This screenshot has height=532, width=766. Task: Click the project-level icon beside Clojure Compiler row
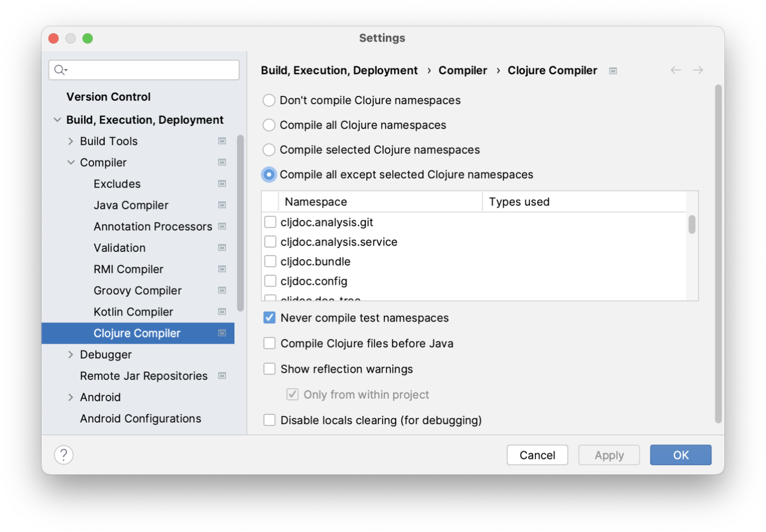222,333
